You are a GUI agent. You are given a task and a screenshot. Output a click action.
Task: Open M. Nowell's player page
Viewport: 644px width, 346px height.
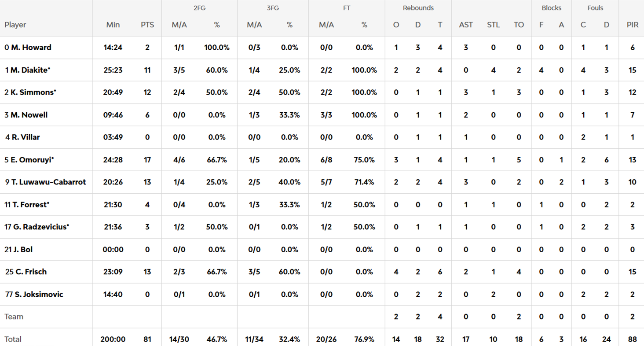(x=29, y=115)
